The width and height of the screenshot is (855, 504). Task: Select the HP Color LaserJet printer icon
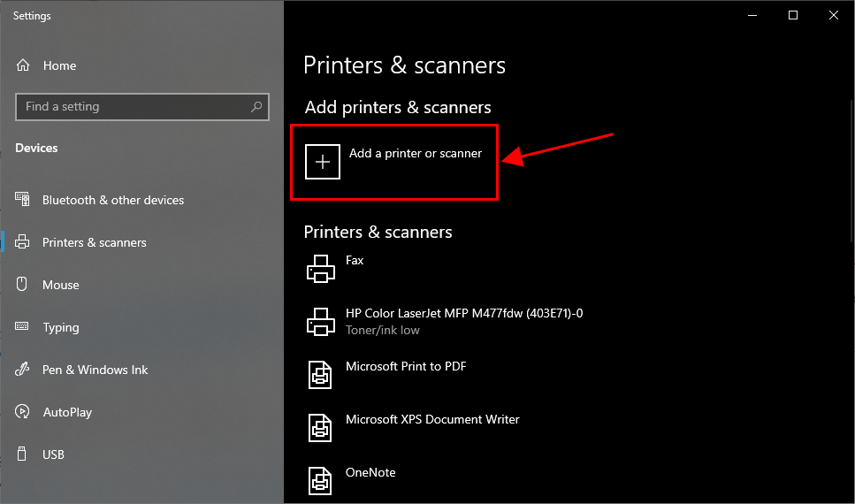tap(320, 321)
